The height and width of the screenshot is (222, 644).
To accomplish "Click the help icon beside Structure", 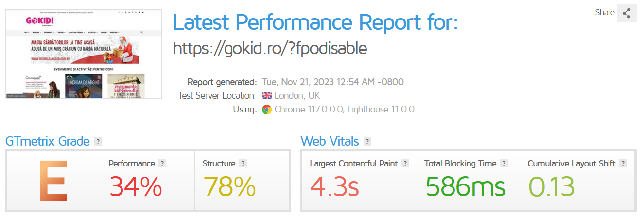I will (x=243, y=164).
